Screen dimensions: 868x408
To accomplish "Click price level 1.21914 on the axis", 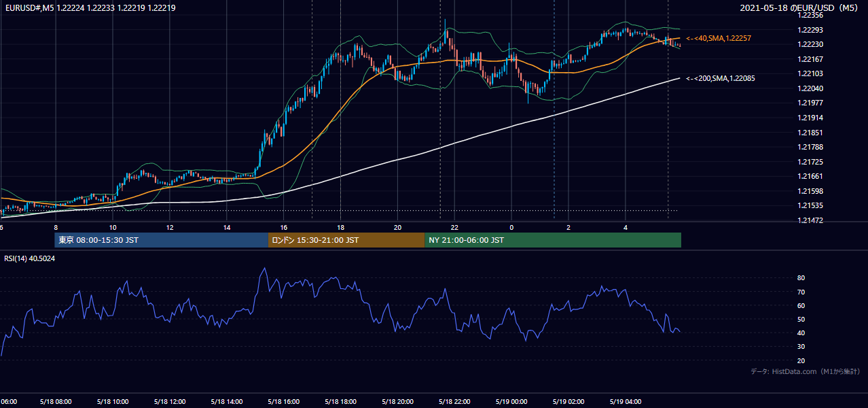I will 810,118.
